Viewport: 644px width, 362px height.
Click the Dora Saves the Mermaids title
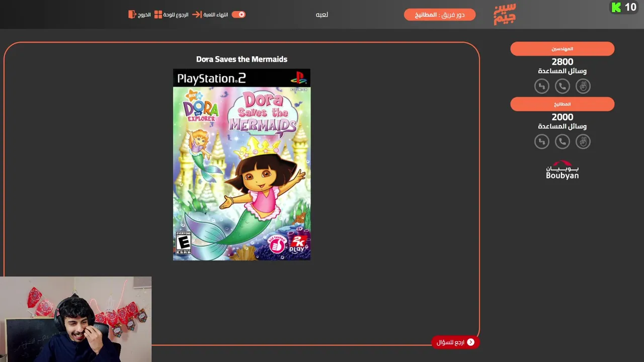click(242, 59)
